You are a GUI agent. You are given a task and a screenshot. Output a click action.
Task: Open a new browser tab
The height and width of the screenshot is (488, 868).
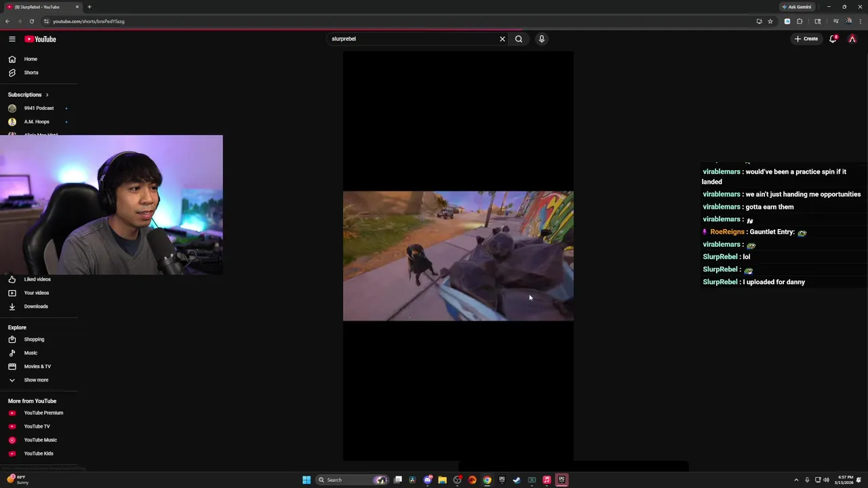point(89,7)
